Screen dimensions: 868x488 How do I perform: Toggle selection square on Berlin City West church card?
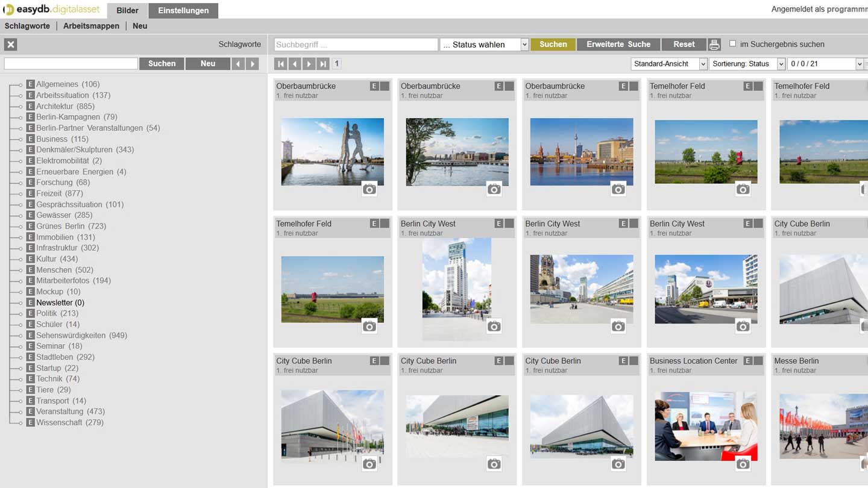coord(634,224)
